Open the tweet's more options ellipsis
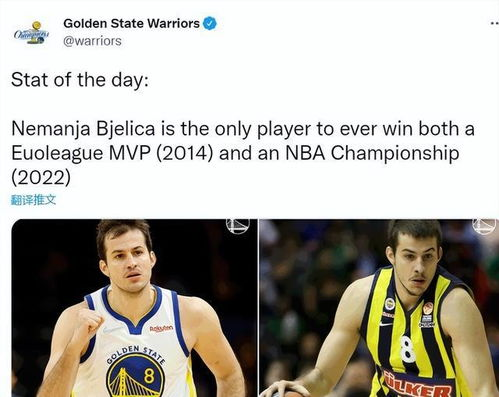 (495, 24)
